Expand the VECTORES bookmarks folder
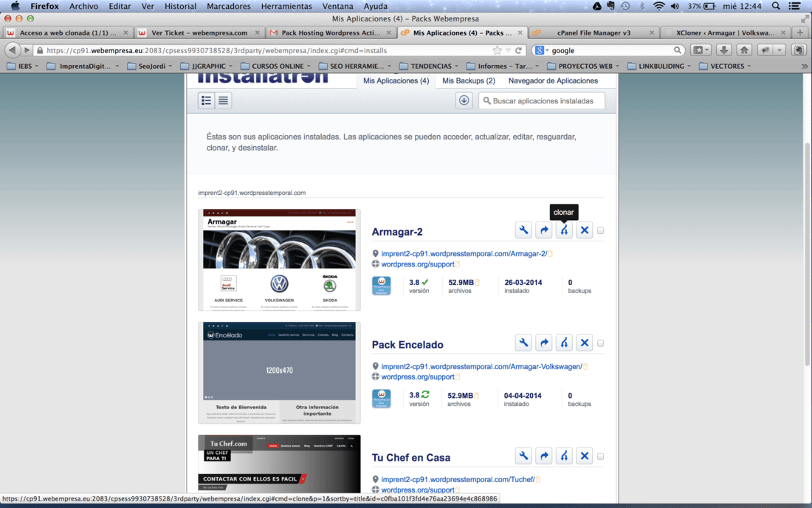 tap(725, 66)
